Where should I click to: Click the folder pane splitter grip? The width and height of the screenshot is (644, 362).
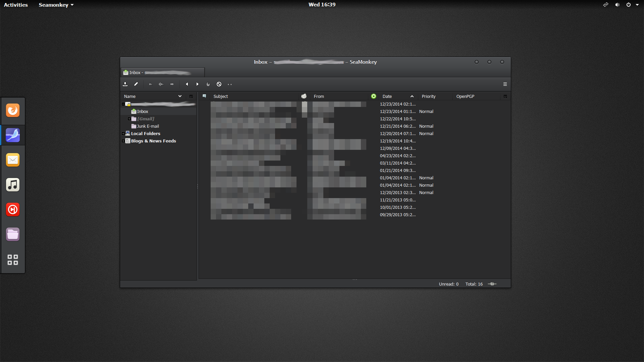[x=198, y=186]
